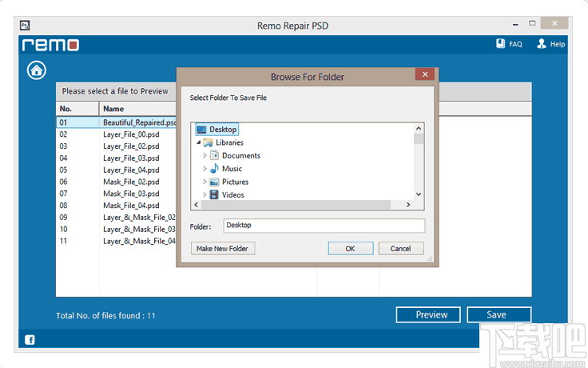Screen dimensions: 588x368
Task: Select the Videos library folder
Action: [227, 194]
